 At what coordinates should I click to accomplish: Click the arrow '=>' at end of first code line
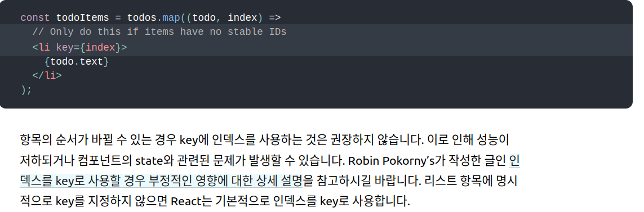(x=275, y=18)
